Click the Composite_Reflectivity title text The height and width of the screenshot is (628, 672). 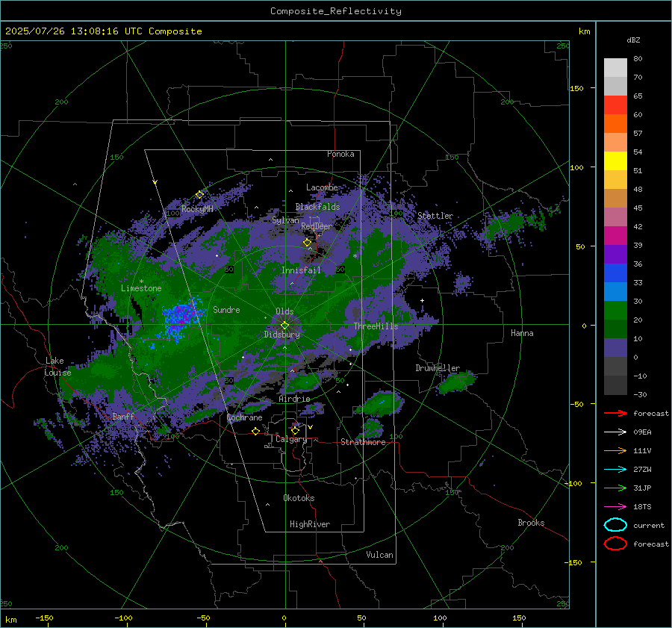pos(335,11)
